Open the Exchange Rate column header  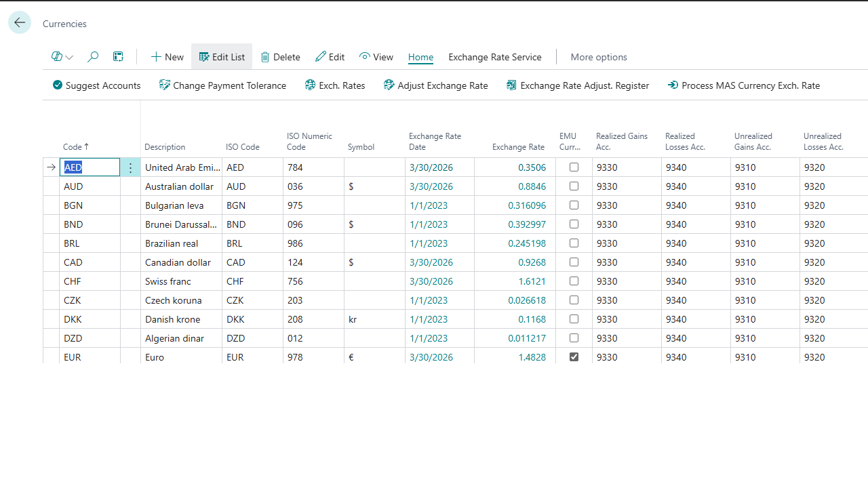coord(518,146)
